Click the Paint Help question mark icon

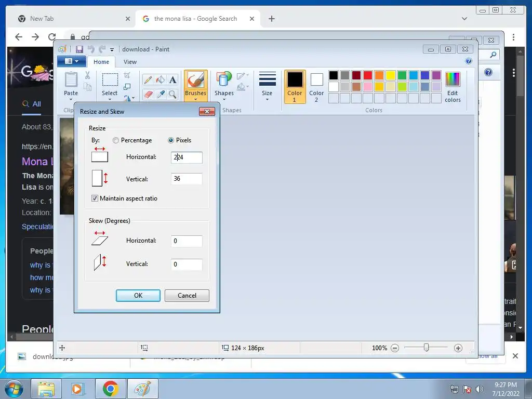tap(469, 61)
